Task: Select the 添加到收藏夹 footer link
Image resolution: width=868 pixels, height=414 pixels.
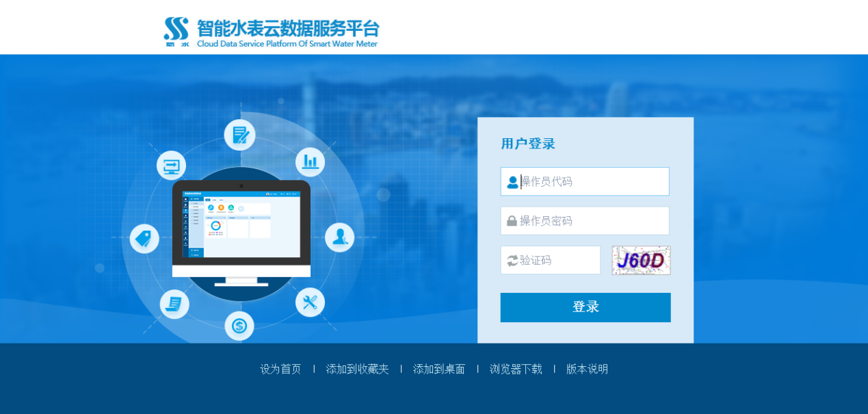Action: (x=357, y=369)
